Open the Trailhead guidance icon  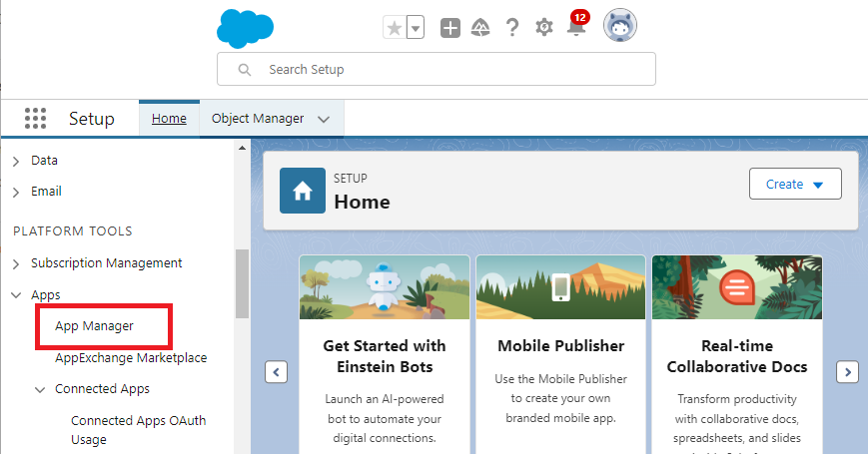[480, 28]
